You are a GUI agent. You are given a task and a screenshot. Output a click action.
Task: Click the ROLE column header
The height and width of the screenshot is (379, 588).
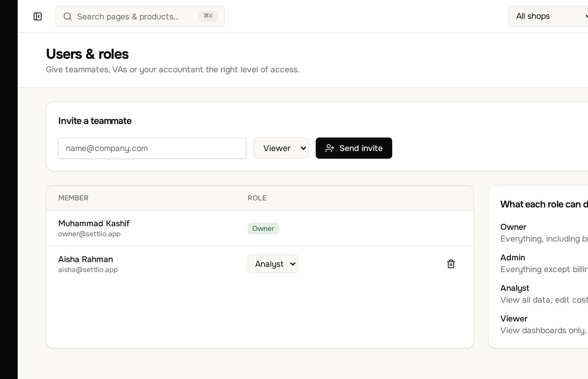coord(257,198)
